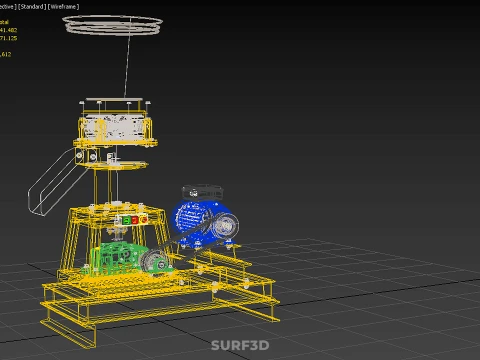Select the middle red button on control box
This screenshot has height=360, width=480.
135,220
